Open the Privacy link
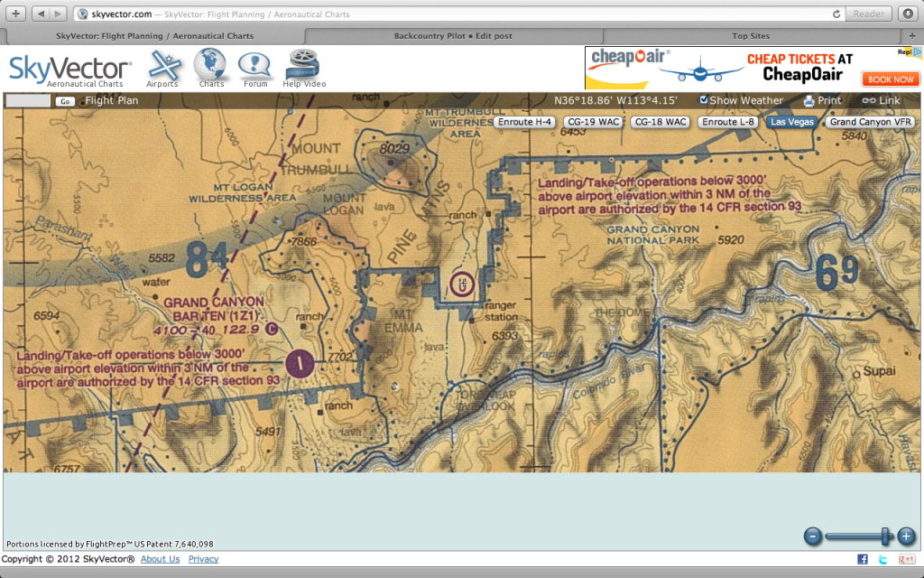The height and width of the screenshot is (578, 924). (x=203, y=559)
